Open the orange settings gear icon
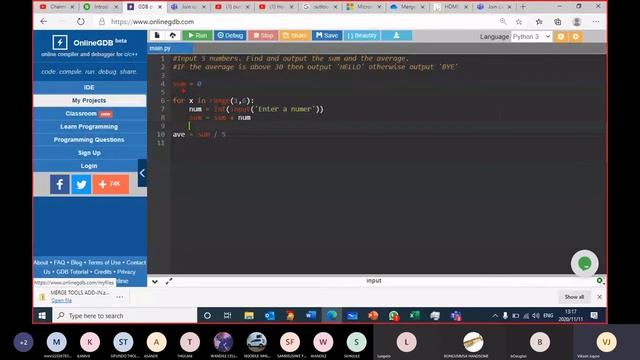Screen dimensions: 640x360 576,37
